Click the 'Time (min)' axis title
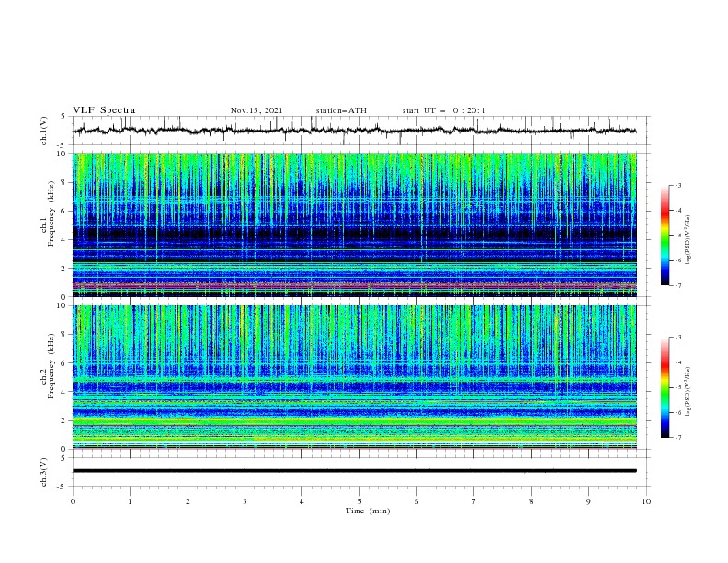This screenshot has width=728, height=563. tap(368, 511)
